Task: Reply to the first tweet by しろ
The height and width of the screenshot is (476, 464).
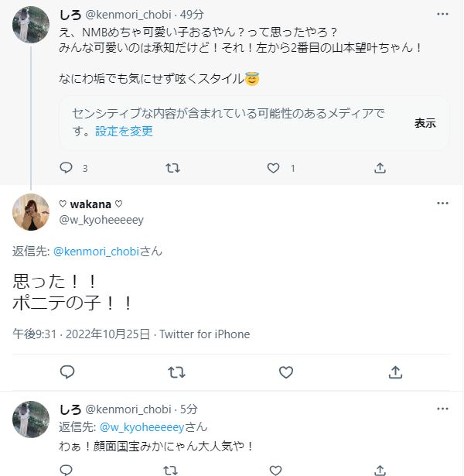Action: (67, 168)
